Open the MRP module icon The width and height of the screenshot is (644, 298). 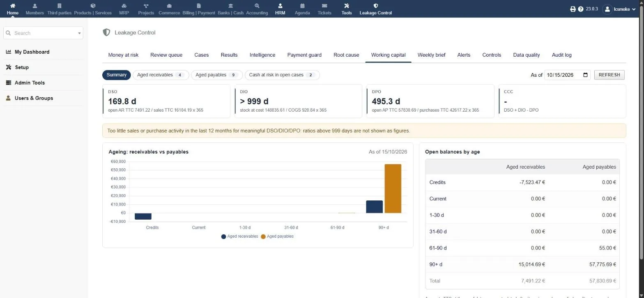(x=124, y=6)
